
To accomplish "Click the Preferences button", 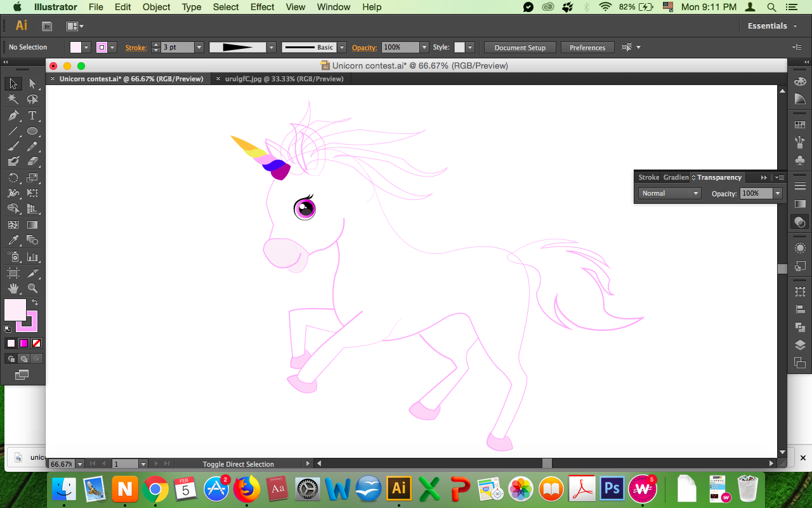I will click(x=587, y=48).
